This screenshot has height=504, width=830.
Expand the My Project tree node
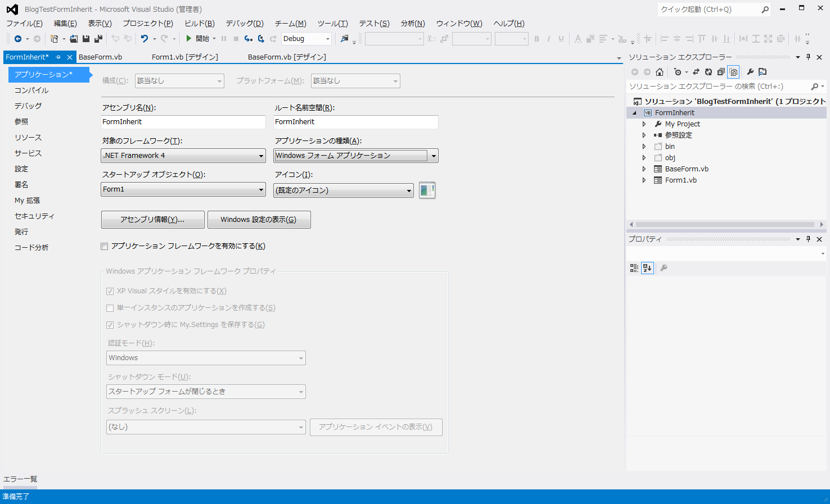[x=644, y=124]
